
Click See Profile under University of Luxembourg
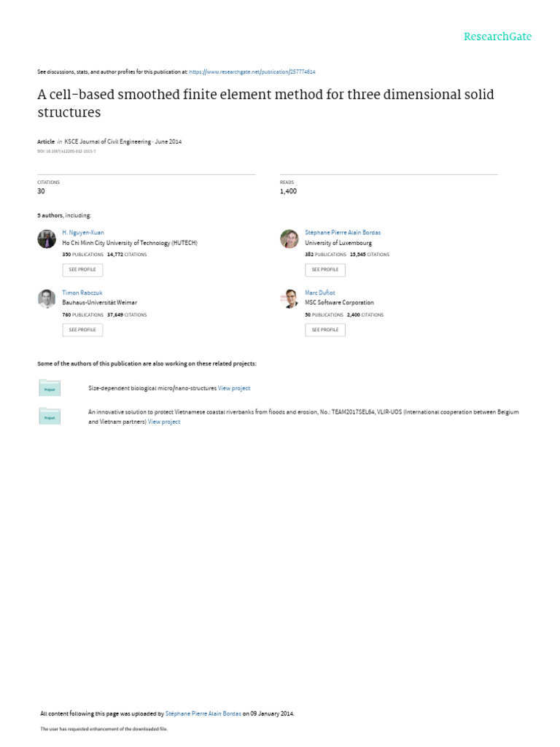[x=325, y=270]
